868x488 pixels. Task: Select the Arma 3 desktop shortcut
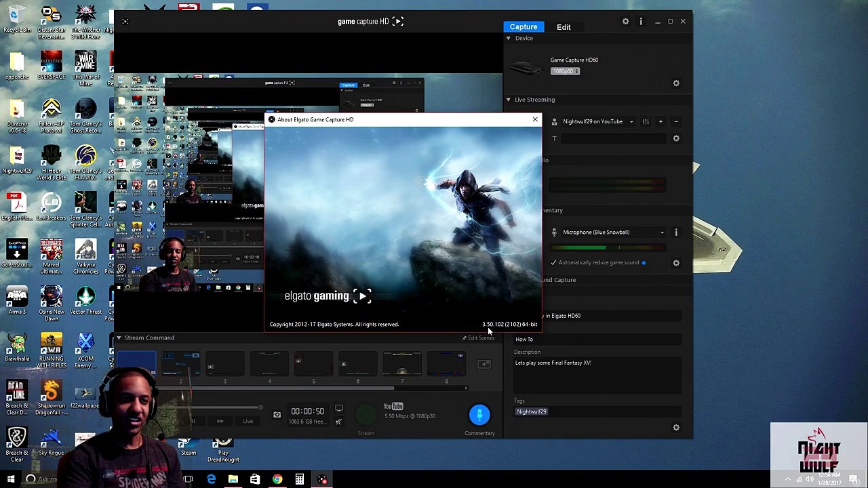[x=17, y=300]
